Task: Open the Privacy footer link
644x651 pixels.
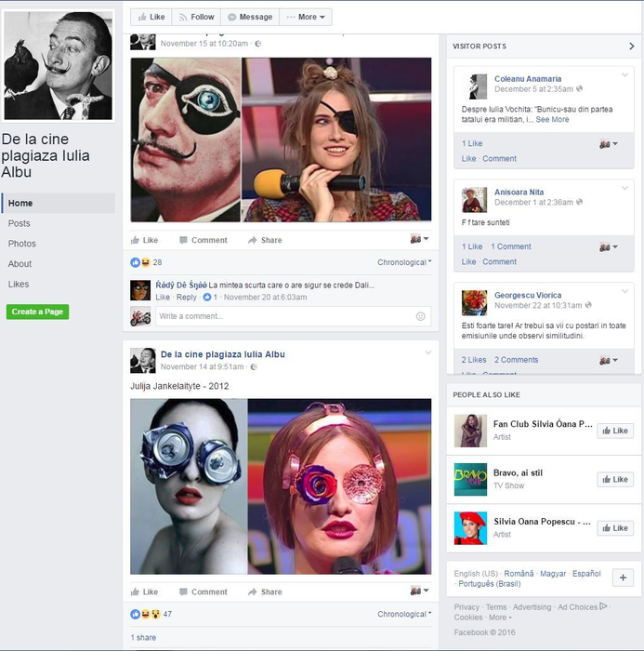Action: 467,607
